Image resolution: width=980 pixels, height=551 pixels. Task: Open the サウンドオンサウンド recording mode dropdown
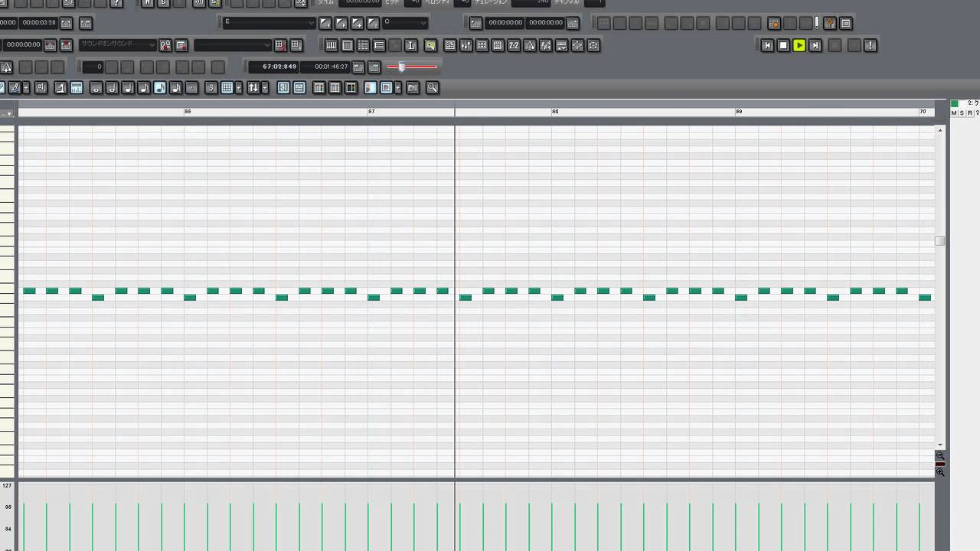coord(117,45)
